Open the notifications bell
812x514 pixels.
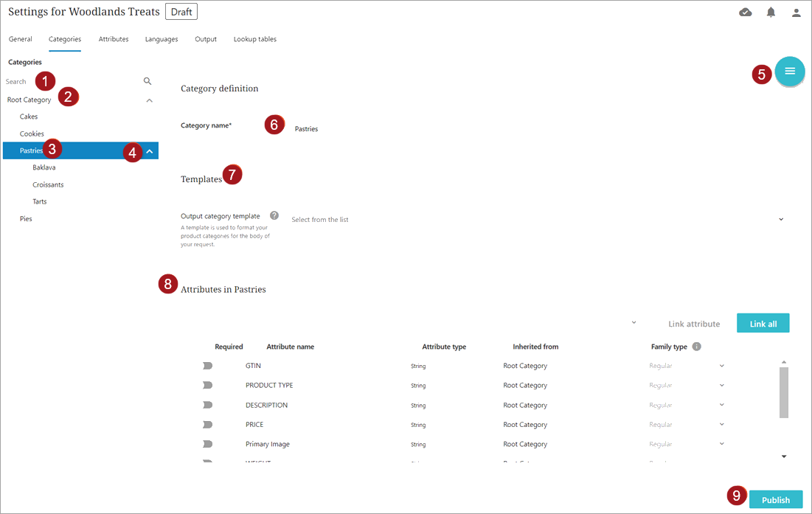(771, 13)
